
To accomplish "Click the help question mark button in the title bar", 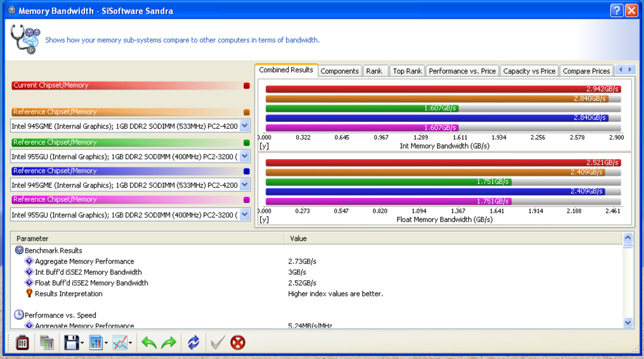I will coord(616,10).
